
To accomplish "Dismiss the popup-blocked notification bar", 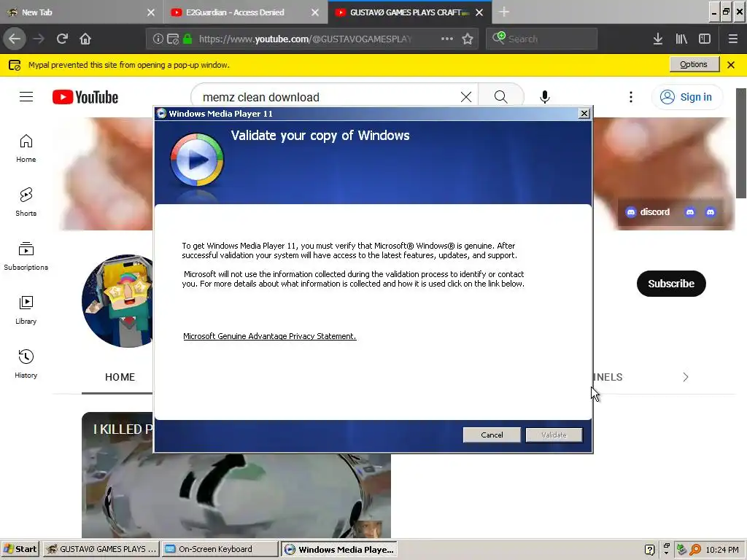I will [x=731, y=65].
